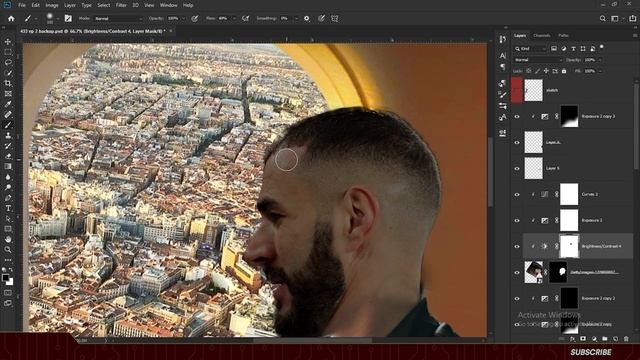
Task: Select the Eyedropper tool
Action: pyautogui.click(x=8, y=104)
